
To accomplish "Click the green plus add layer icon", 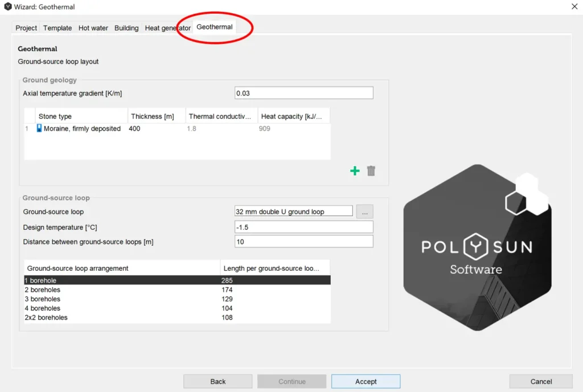I will click(x=355, y=171).
